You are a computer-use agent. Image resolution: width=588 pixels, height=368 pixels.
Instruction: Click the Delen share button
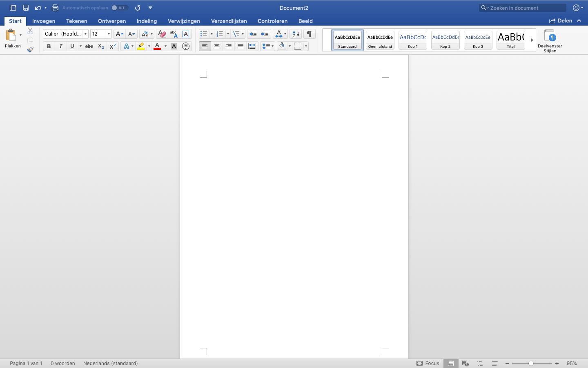[x=561, y=21]
